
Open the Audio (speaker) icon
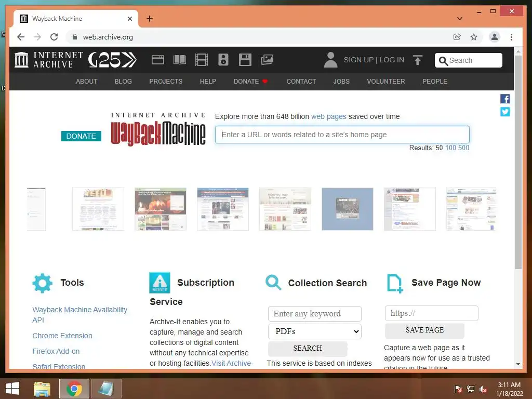pyautogui.click(x=223, y=60)
